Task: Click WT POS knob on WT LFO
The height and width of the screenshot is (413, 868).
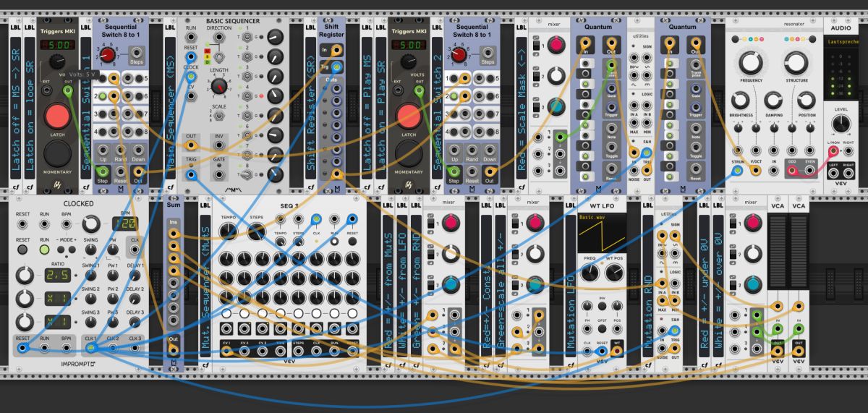Action: pos(615,273)
